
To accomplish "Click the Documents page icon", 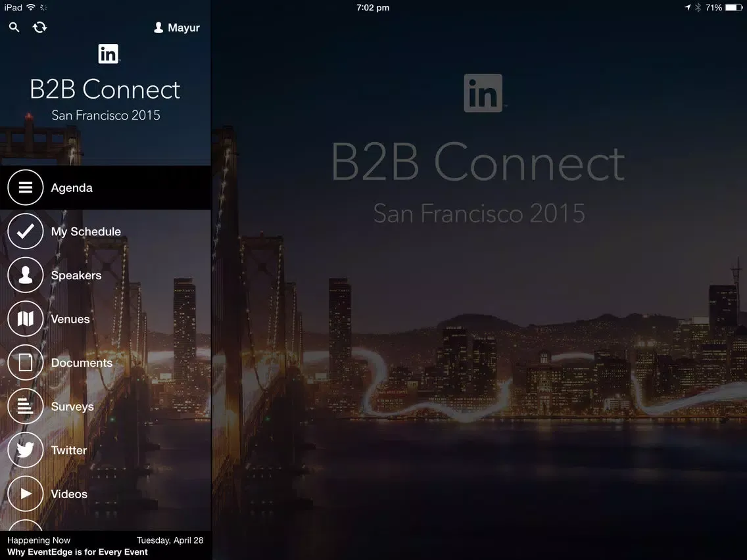I will [x=25, y=363].
